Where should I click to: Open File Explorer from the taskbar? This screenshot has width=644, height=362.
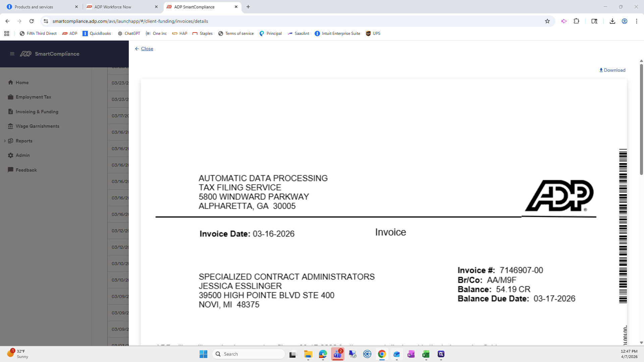tap(308, 354)
